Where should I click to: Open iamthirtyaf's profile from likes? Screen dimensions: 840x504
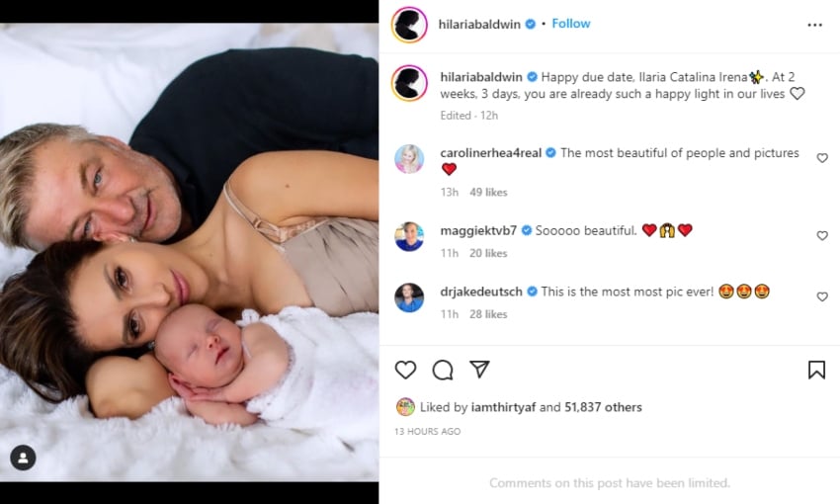(x=501, y=407)
